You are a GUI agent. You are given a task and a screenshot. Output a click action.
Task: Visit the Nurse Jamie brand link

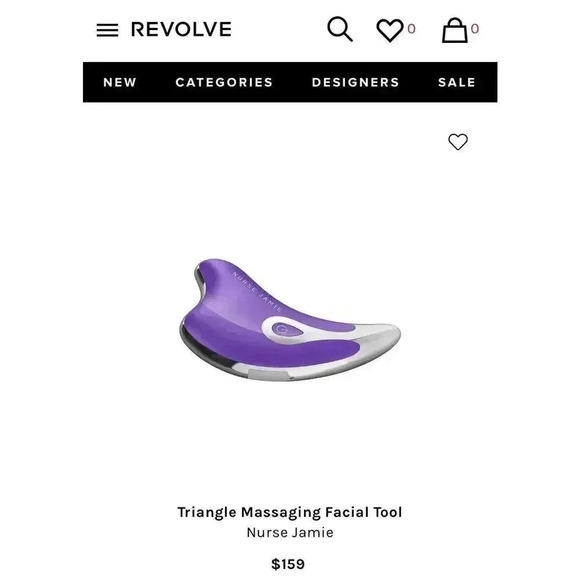[290, 533]
